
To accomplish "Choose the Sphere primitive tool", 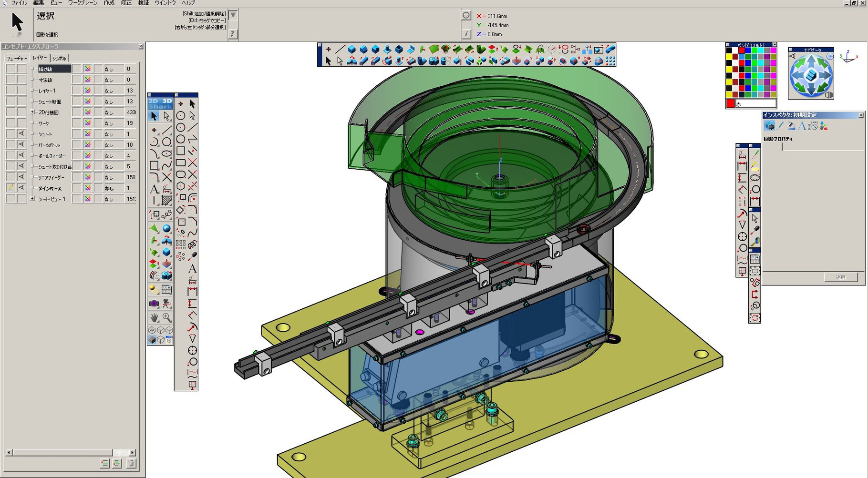I will 166,229.
